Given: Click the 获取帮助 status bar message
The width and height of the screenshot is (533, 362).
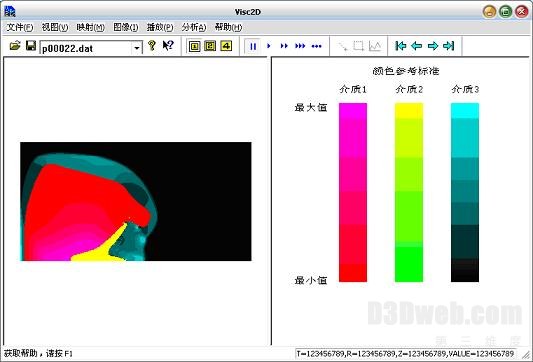Looking at the screenshot, I should [x=38, y=354].
